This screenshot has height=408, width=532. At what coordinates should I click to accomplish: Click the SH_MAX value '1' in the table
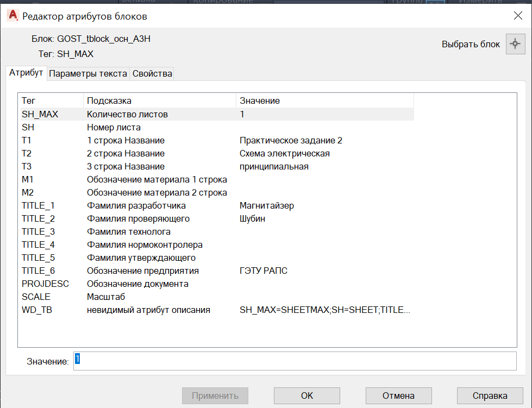pos(242,114)
